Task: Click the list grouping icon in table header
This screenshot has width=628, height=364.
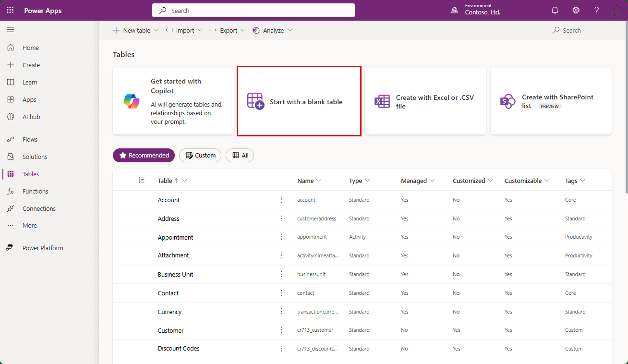Action: (x=142, y=180)
